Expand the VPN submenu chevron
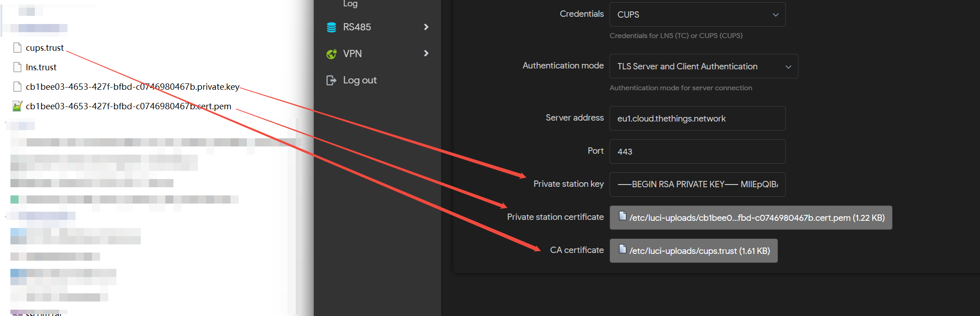Viewport: 980px width, 316px height. [426, 53]
